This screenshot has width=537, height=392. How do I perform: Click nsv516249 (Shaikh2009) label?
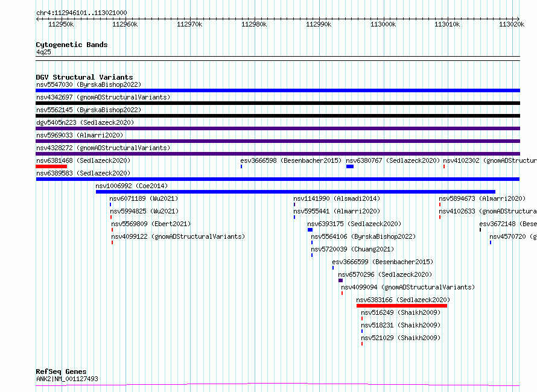pyautogui.click(x=401, y=312)
